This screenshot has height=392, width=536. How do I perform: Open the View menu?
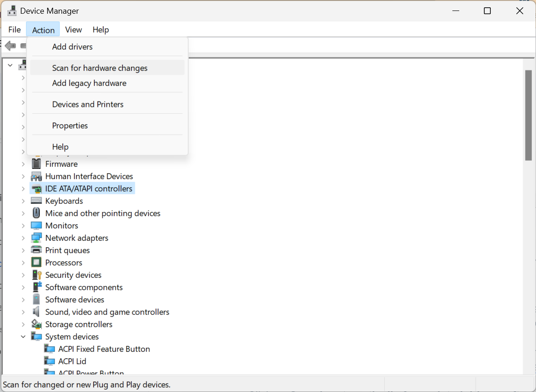coord(73,29)
